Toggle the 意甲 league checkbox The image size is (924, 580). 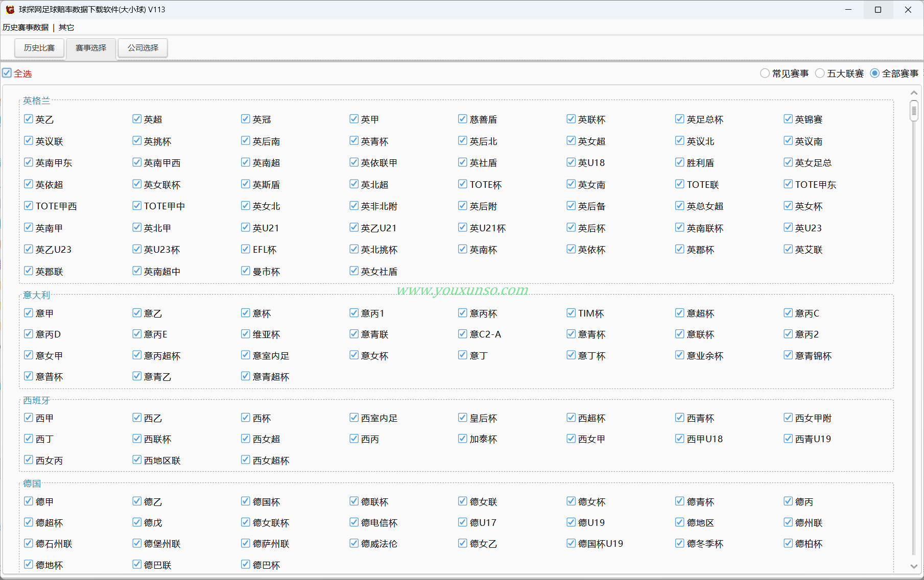[29, 313]
